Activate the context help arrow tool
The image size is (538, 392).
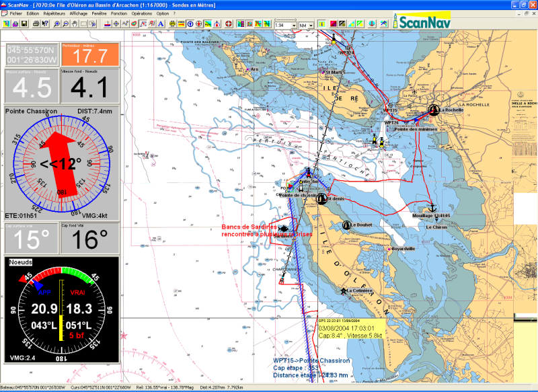click(45, 24)
